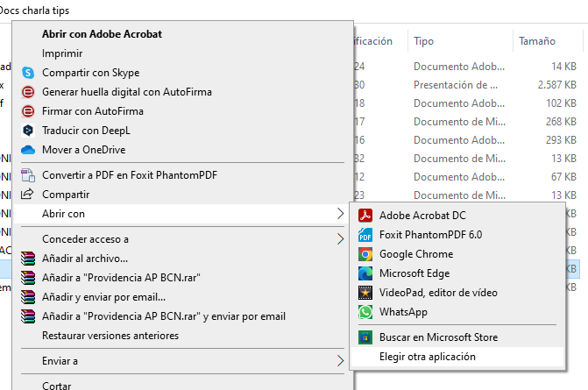The height and width of the screenshot is (390, 588).
Task: Click the Skype icon in context menu
Action: pyautogui.click(x=28, y=73)
